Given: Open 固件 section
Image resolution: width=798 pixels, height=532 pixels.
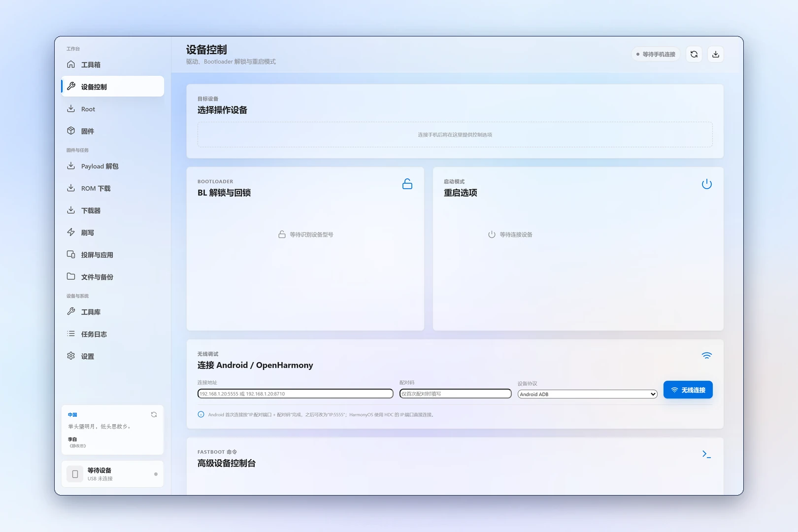Looking at the screenshot, I should coord(112,131).
